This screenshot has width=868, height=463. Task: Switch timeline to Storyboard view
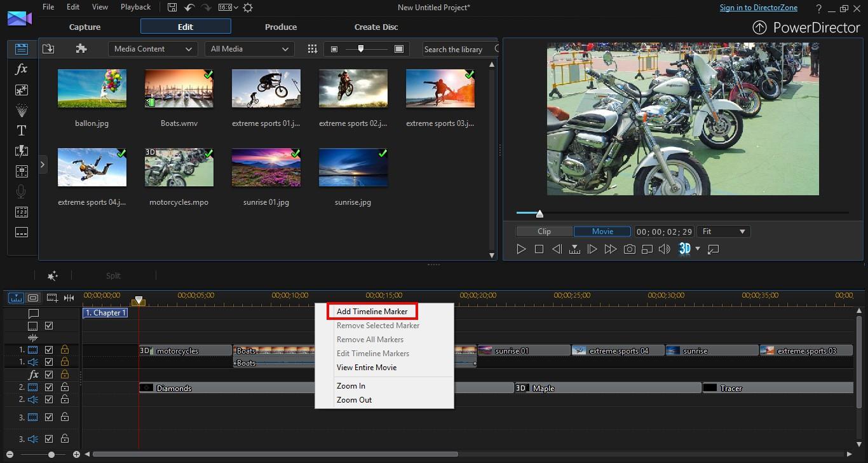pos(32,297)
